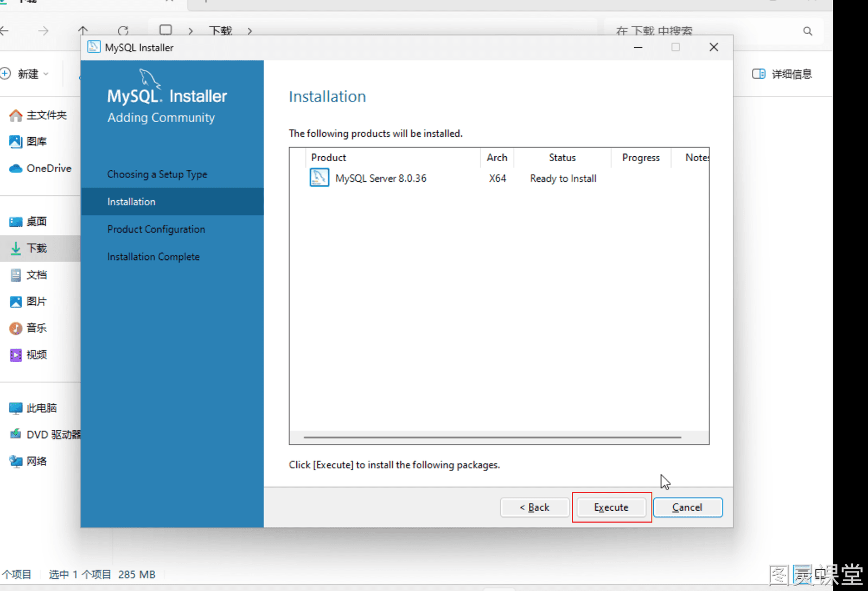Select the MySQL Server 8.0.36 row text
868x591 pixels.
coord(381,179)
